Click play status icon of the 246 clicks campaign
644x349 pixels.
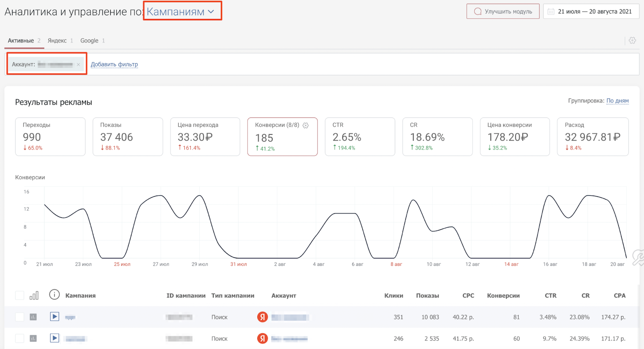[x=55, y=338]
